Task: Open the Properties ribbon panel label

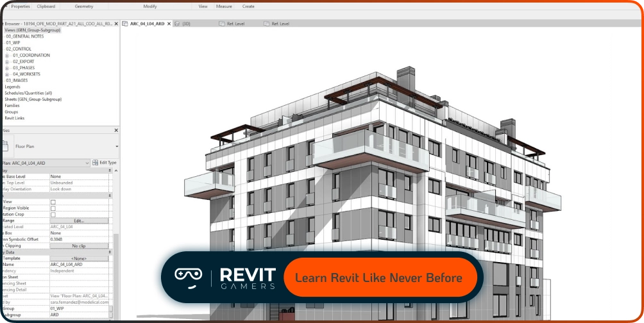Action: [20, 6]
